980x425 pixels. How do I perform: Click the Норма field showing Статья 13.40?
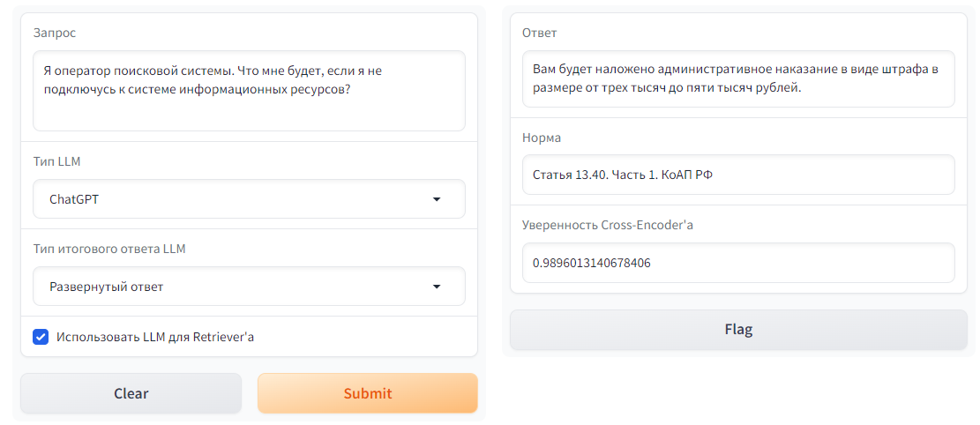click(737, 175)
